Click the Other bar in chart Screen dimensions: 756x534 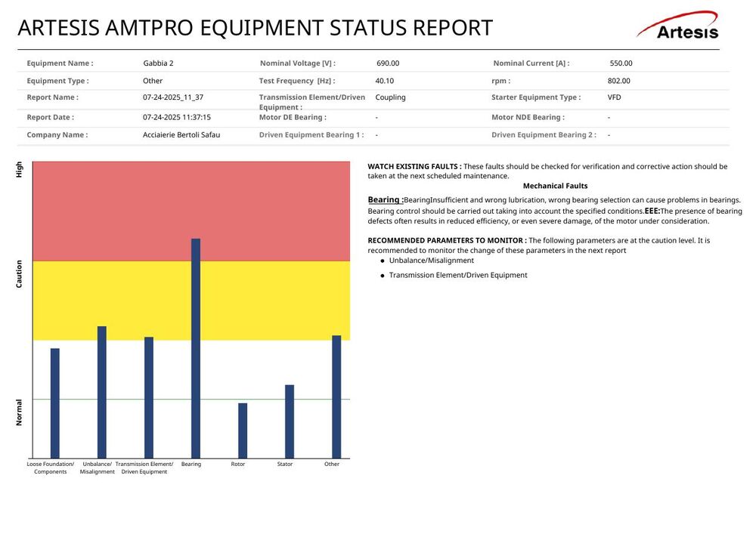336,397
